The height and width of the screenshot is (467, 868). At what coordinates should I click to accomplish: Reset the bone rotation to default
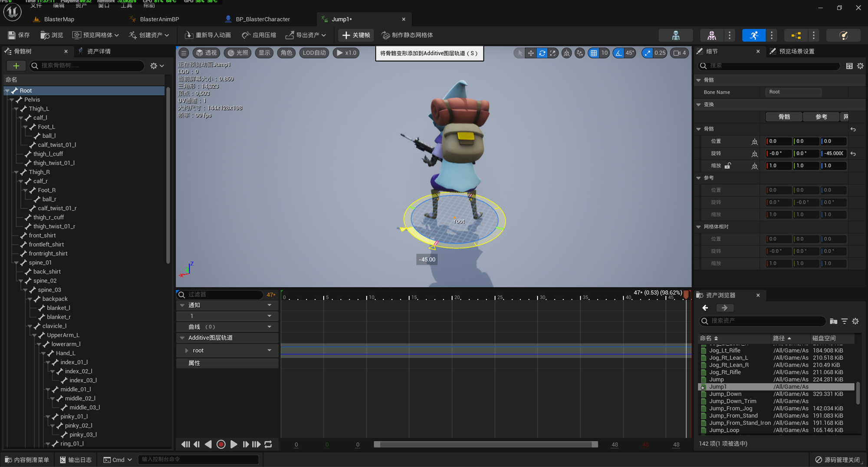tap(853, 154)
